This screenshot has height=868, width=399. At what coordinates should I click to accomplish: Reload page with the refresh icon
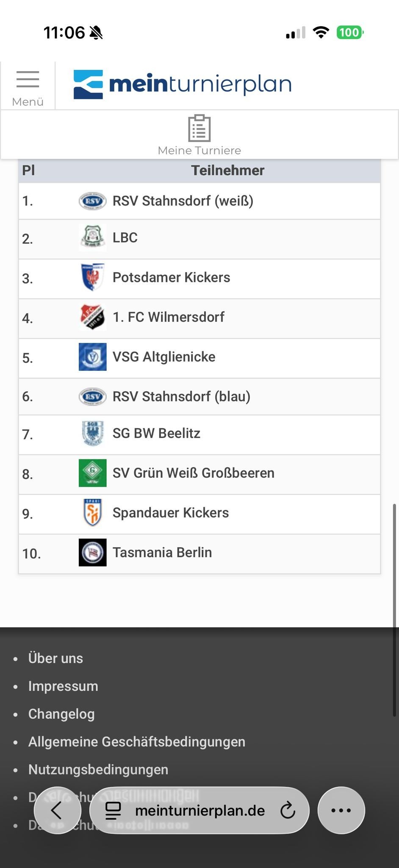pos(288,811)
